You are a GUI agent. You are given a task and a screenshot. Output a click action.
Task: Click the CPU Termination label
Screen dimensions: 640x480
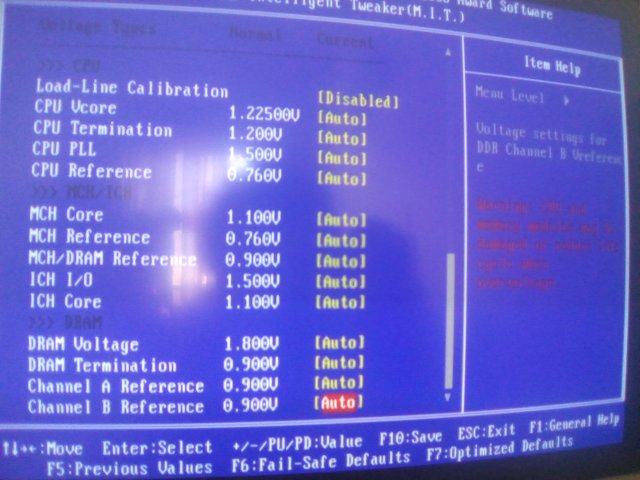coord(103,129)
